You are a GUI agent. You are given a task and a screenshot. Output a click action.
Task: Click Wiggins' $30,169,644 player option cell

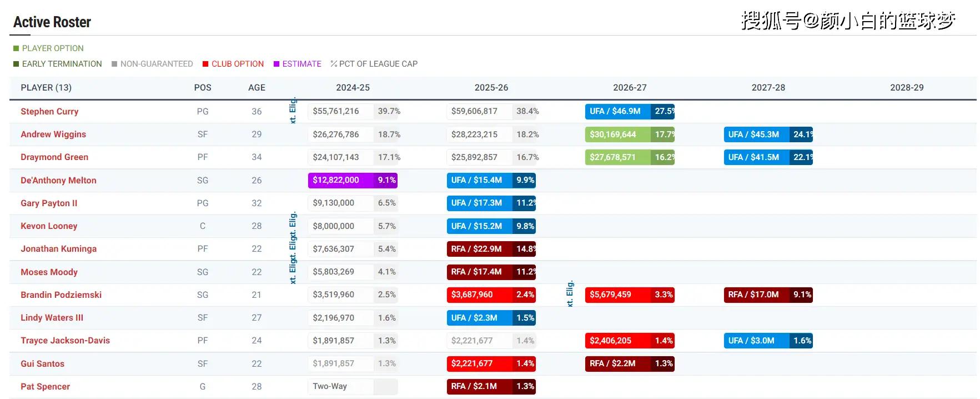click(x=630, y=134)
